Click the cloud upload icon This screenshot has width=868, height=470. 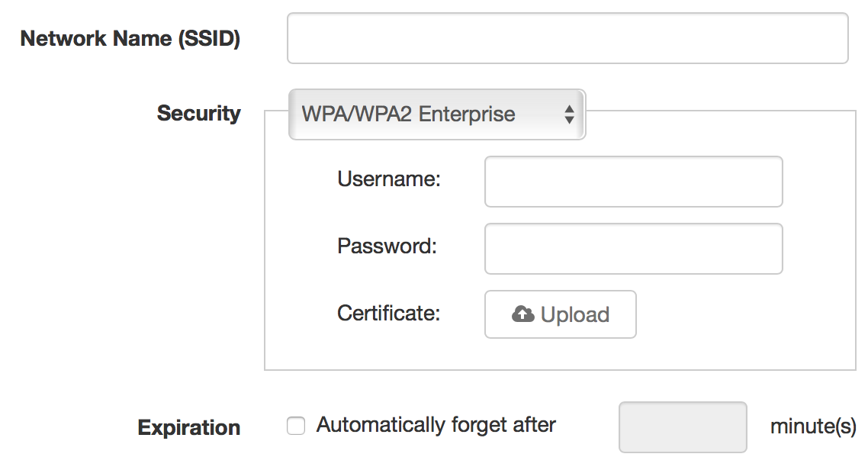(522, 314)
